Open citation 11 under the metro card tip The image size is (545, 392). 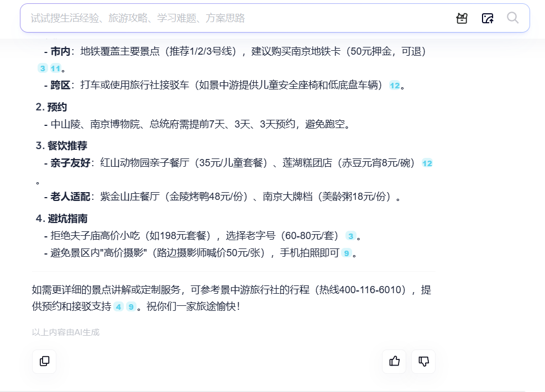55,68
